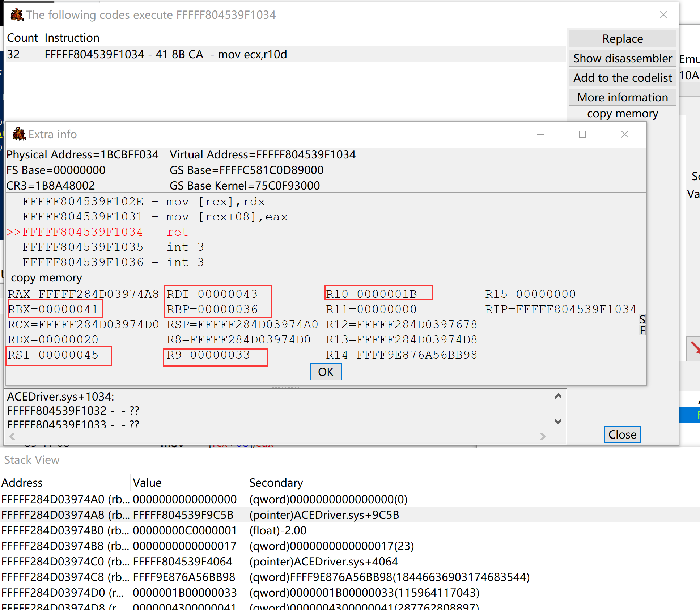Close the Extra info dialog

[625, 134]
